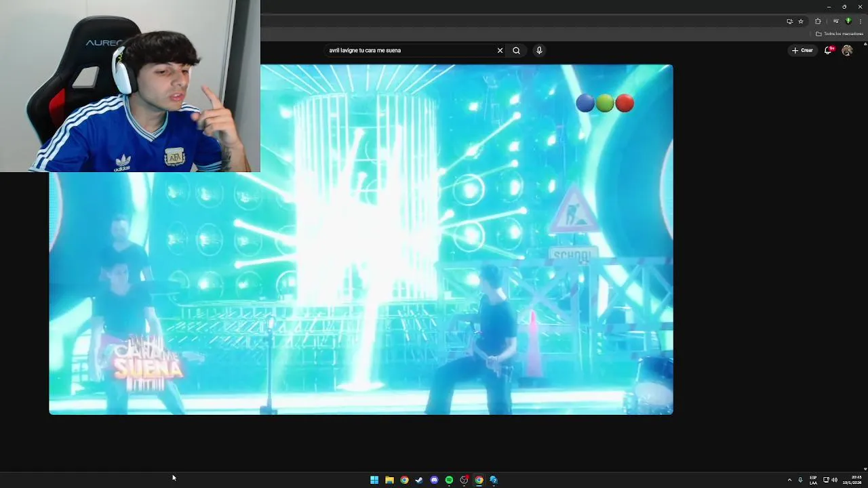Open OBS Studio from the taskbar

tap(464, 480)
